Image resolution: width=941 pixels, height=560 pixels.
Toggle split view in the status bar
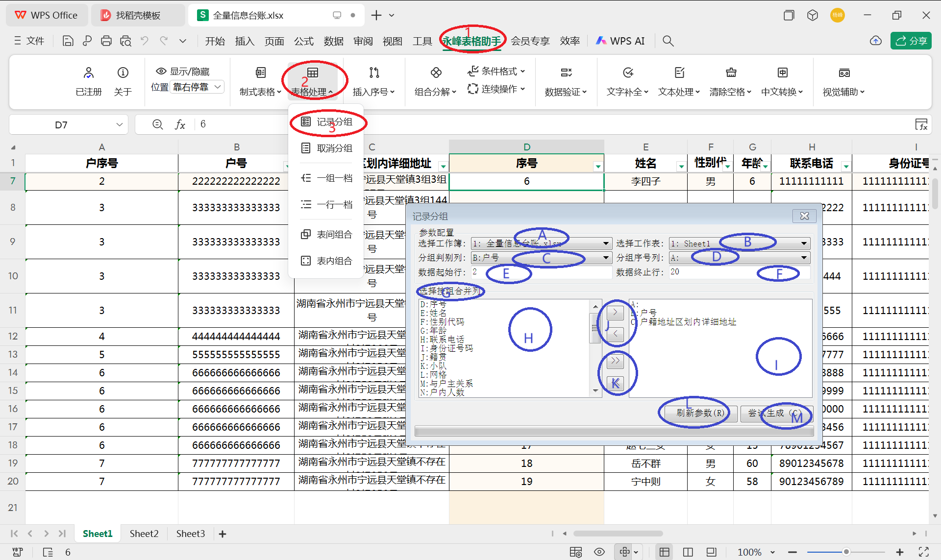[688, 552]
